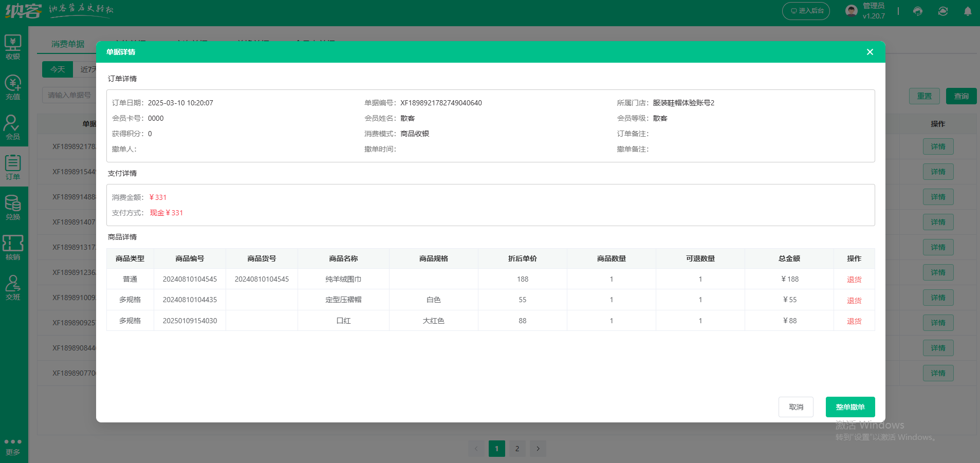Image resolution: width=980 pixels, height=463 pixels.
Task: Open notifications via the bell icon
Action: point(968,11)
